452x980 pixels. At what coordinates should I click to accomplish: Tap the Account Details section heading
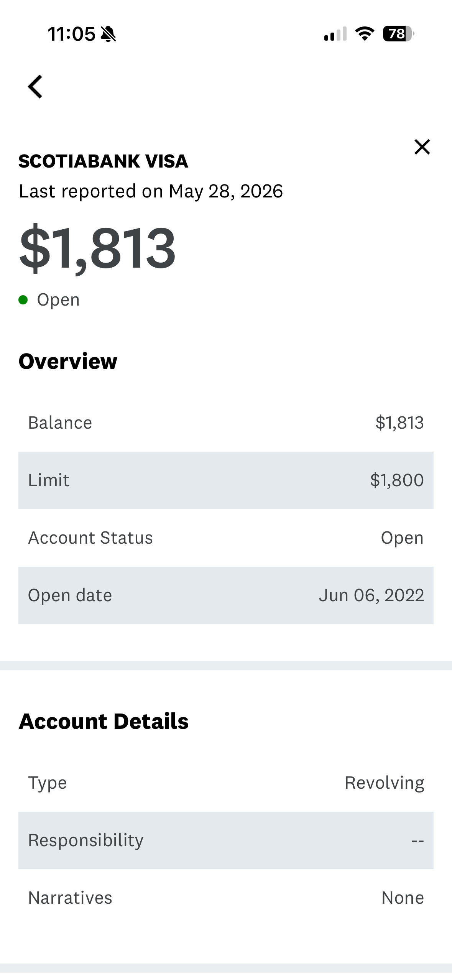104,721
